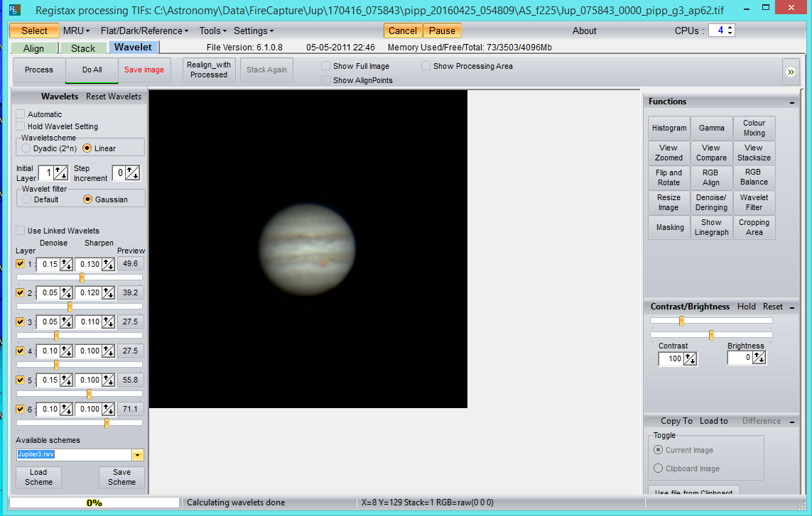Enable Hold Wavelet Setting checkbox
The height and width of the screenshot is (516, 812).
coord(20,126)
